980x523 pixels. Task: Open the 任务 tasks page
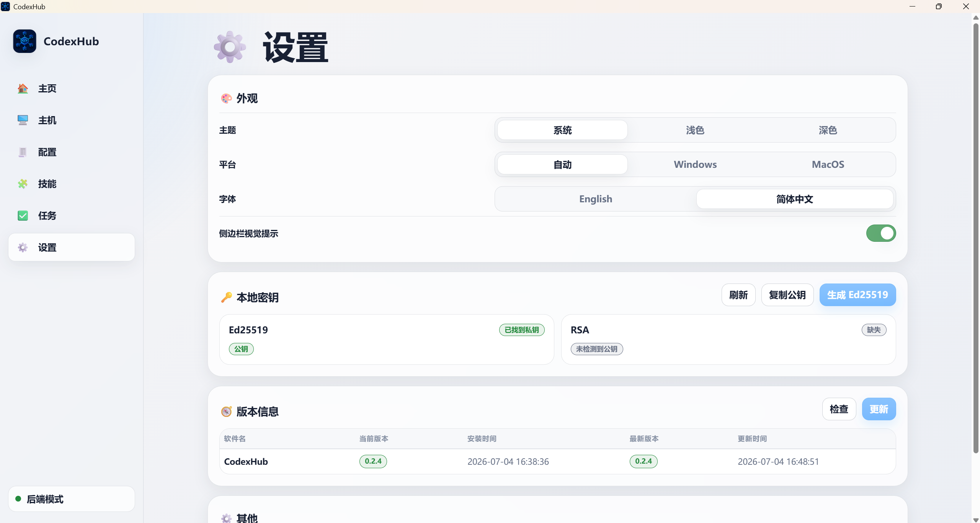[x=72, y=216]
